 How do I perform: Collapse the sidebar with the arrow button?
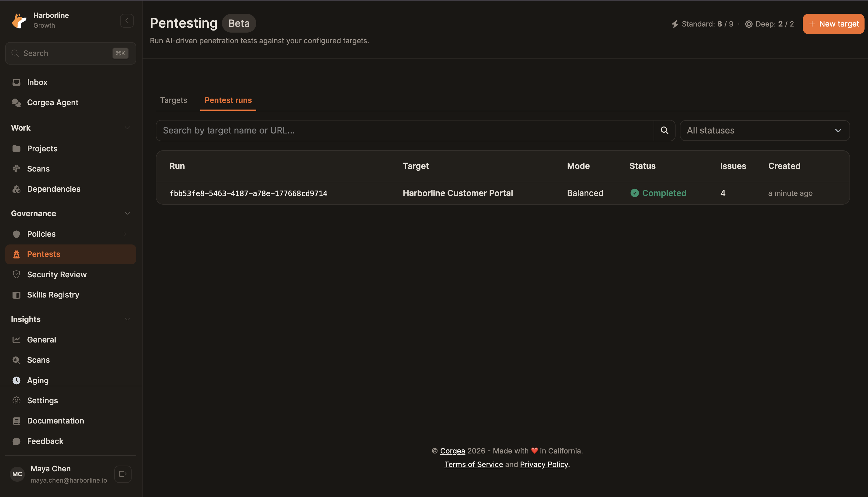pos(127,20)
